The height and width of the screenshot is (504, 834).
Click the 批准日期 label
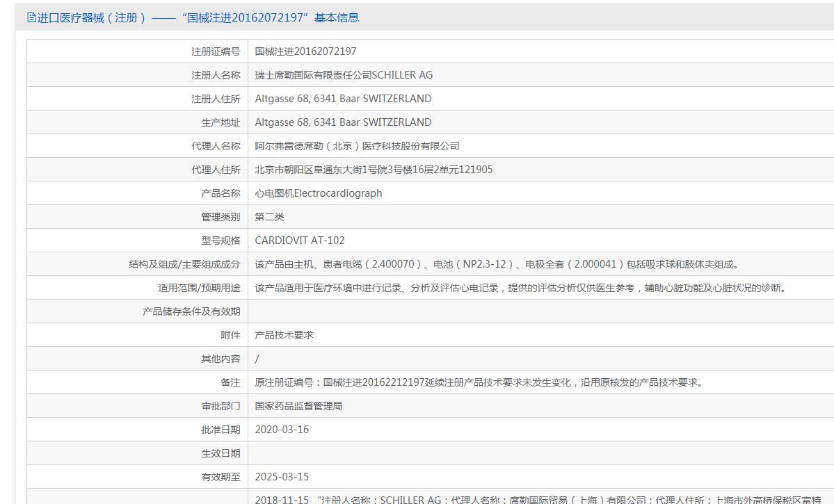[x=220, y=430]
